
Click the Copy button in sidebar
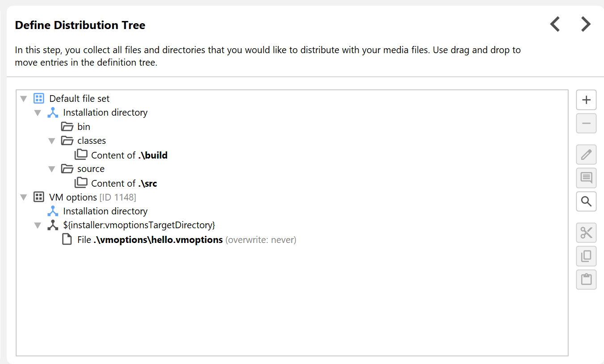586,256
